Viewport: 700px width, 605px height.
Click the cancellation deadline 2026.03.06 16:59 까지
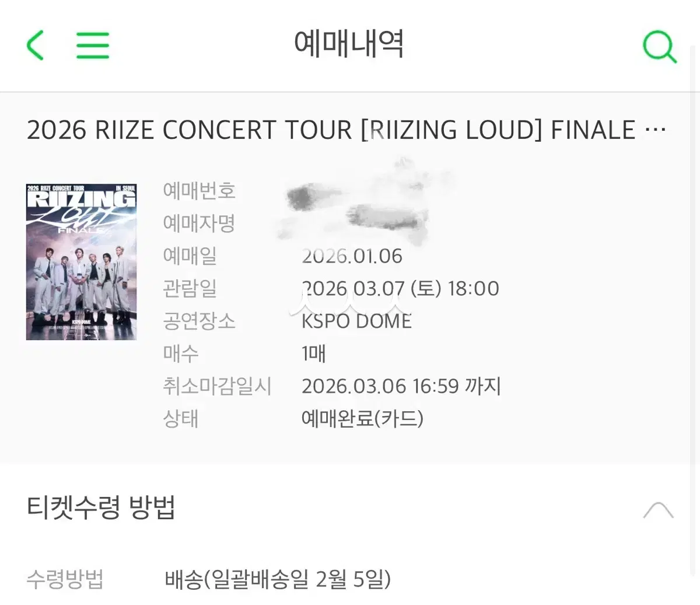401,386
